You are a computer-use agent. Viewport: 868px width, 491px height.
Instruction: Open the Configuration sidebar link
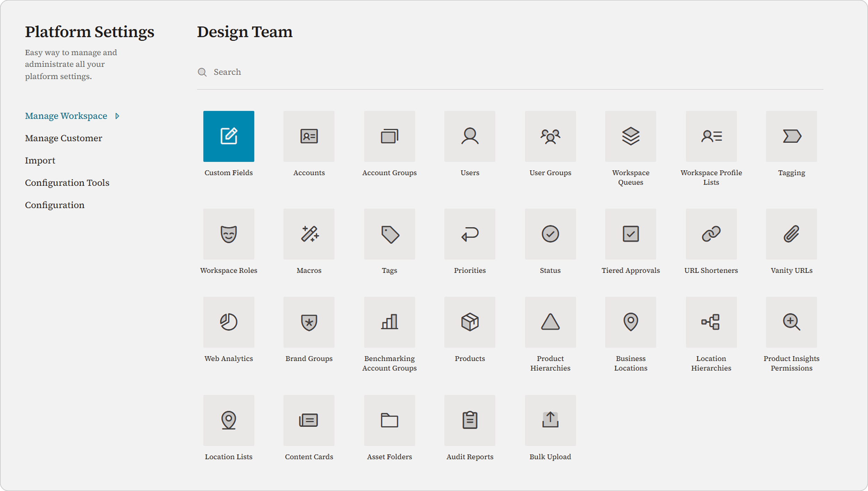click(55, 205)
